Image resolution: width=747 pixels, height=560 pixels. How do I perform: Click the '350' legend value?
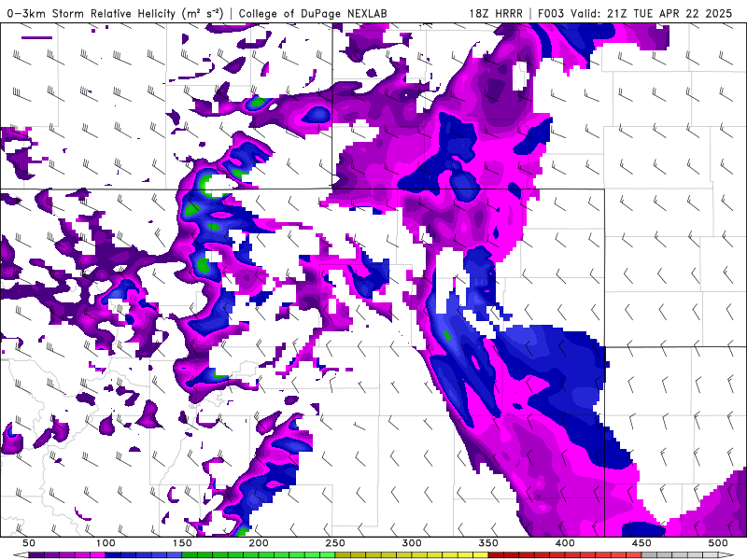(x=488, y=543)
